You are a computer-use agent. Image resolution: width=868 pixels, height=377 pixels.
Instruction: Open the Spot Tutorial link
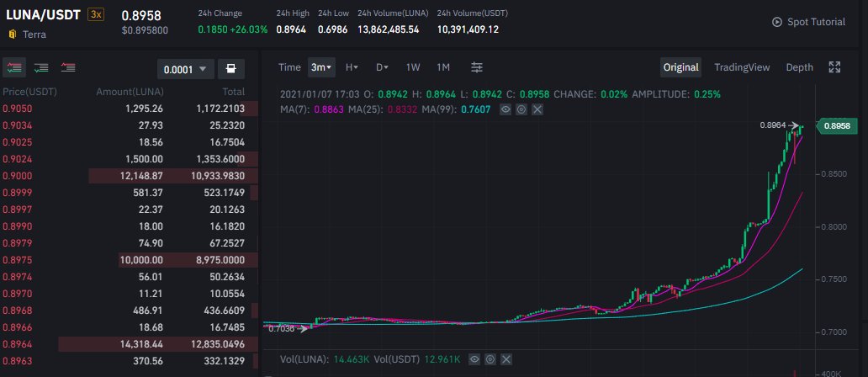(809, 22)
